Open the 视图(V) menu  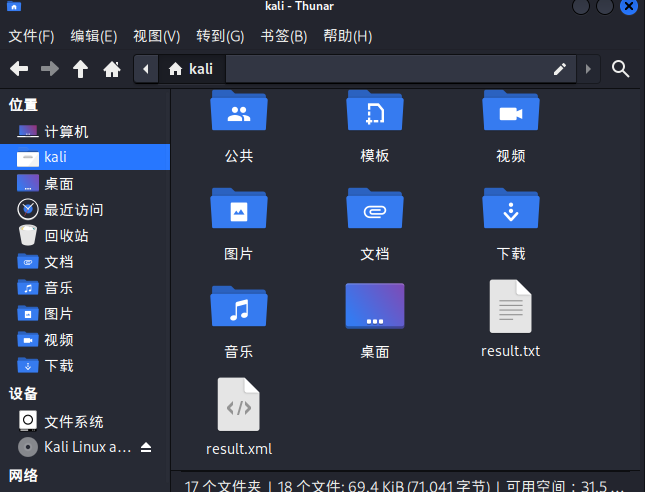coord(157,36)
